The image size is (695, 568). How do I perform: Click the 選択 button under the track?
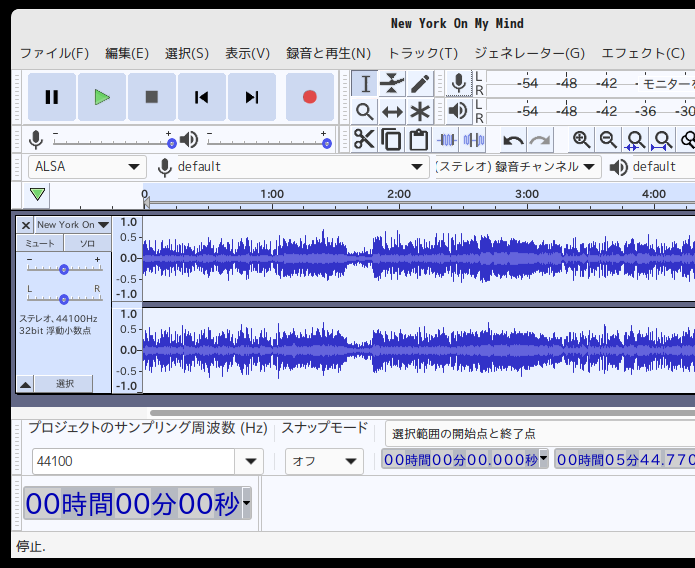click(64, 384)
